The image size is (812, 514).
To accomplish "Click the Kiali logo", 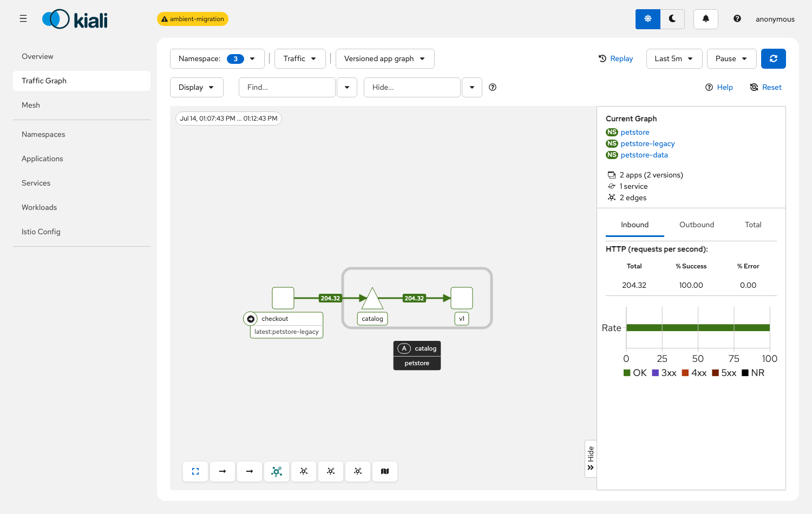I will pyautogui.click(x=75, y=19).
